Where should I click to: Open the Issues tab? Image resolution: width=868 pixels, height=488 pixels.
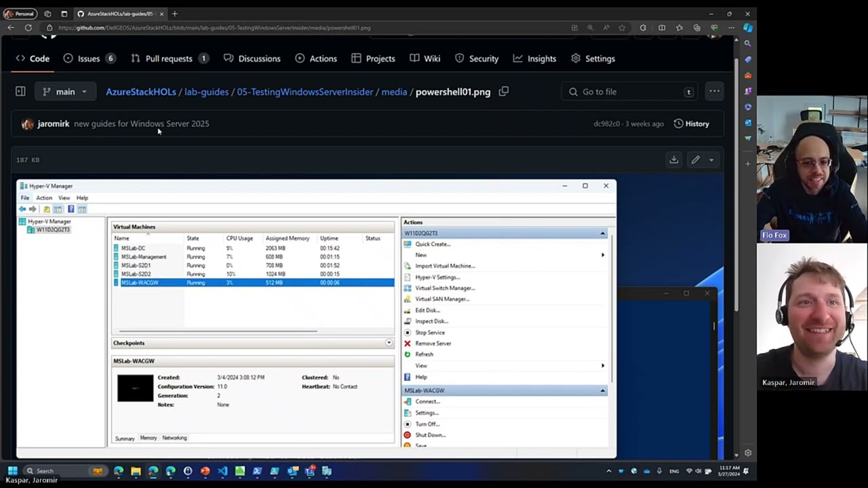90,58
